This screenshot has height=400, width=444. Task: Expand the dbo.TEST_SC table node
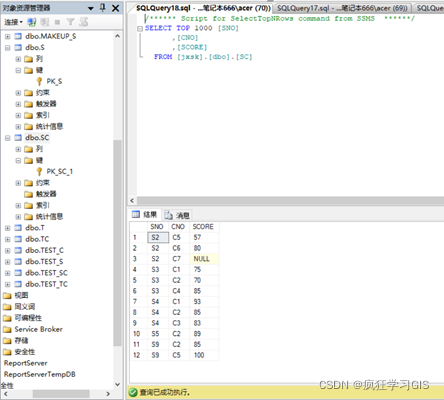(8, 273)
